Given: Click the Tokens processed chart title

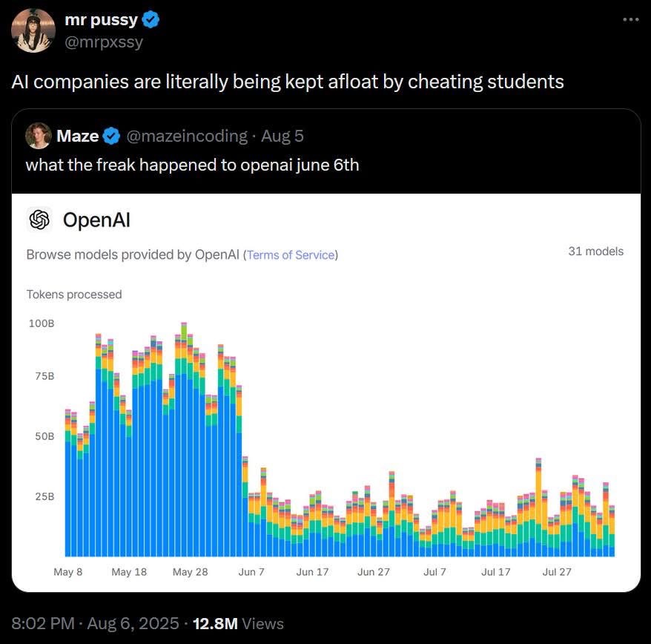Looking at the screenshot, I should 74,295.
